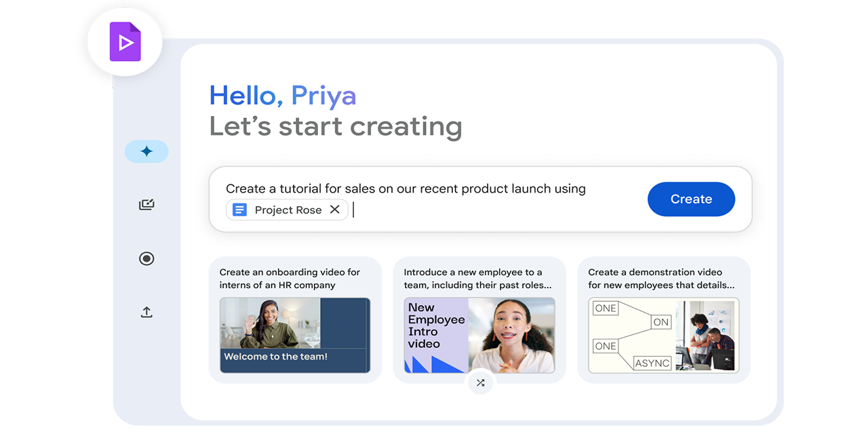Click the Docs icon on the Project Rose chip
The image size is (868, 434).
pos(239,210)
